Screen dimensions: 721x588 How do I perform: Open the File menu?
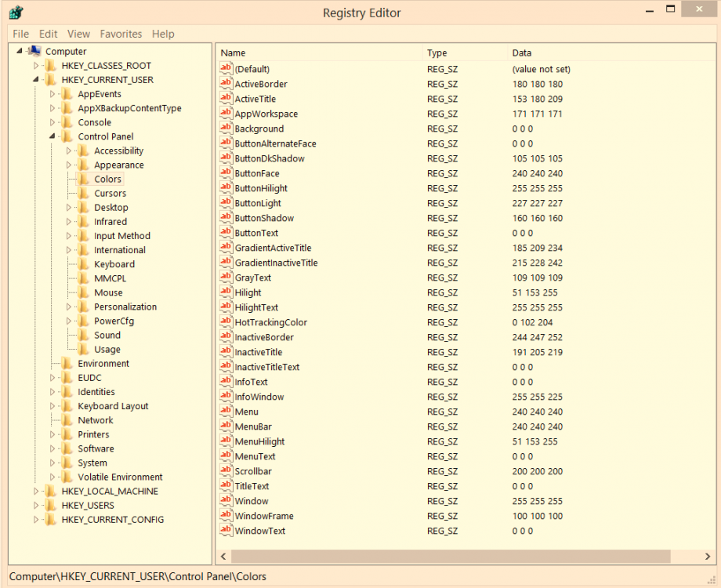tap(20, 34)
